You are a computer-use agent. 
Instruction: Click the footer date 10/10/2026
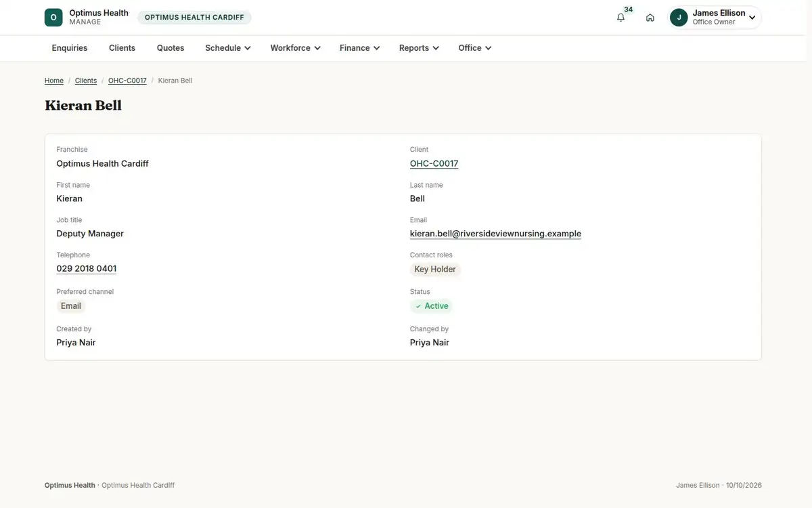tap(744, 486)
